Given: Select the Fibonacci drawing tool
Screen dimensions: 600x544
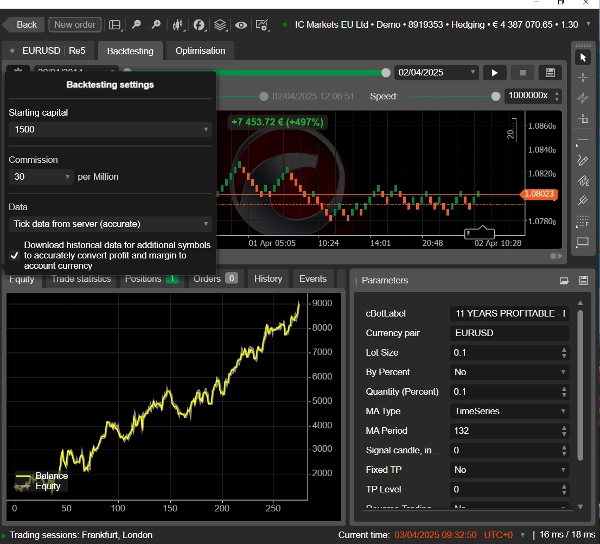Looking at the screenshot, I should (583, 180).
